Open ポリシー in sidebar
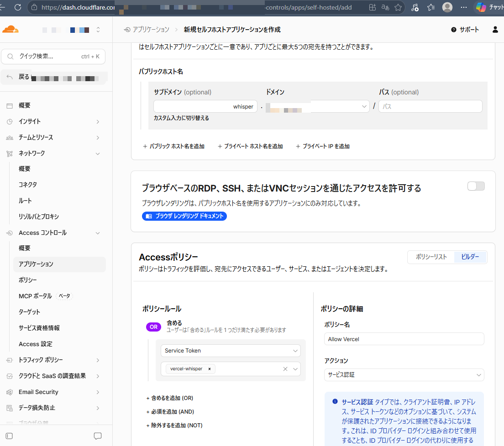Image resolution: width=504 pixels, height=446 pixels. point(28,280)
